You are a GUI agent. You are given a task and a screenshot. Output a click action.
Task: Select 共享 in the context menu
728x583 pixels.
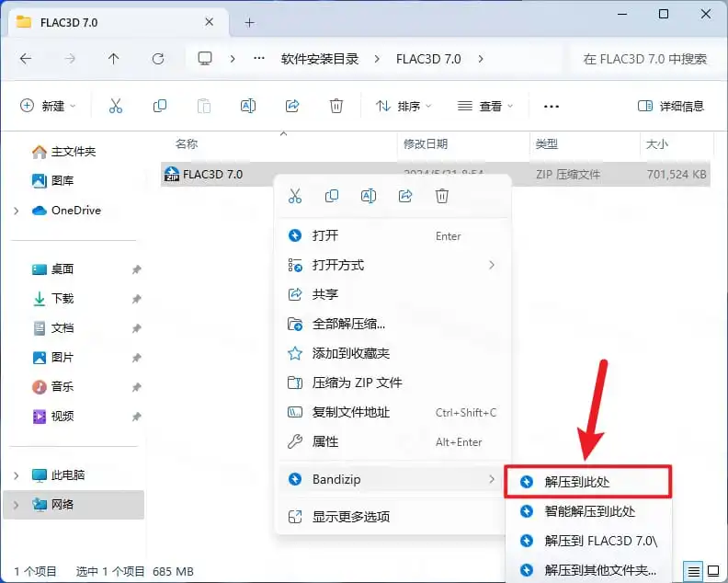click(x=392, y=294)
